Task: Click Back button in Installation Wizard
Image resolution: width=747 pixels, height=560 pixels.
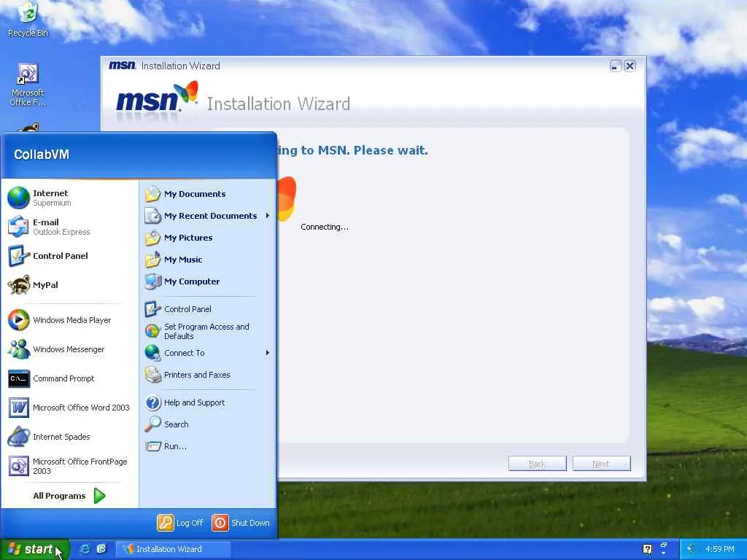Action: [x=538, y=463]
